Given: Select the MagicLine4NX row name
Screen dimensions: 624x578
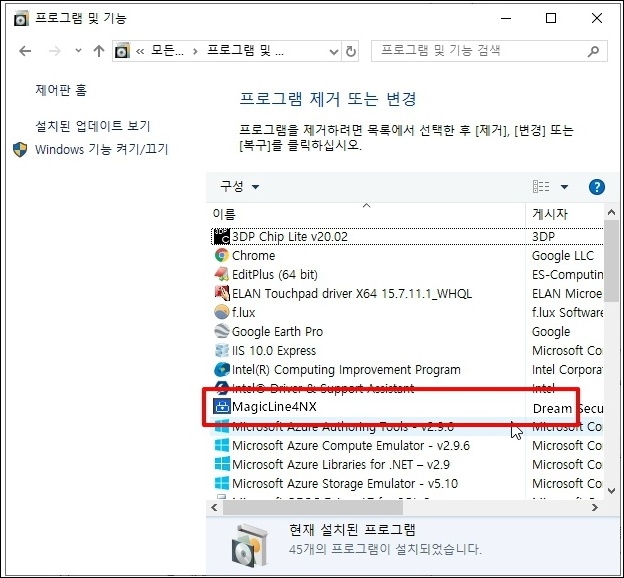Looking at the screenshot, I should click(274, 407).
